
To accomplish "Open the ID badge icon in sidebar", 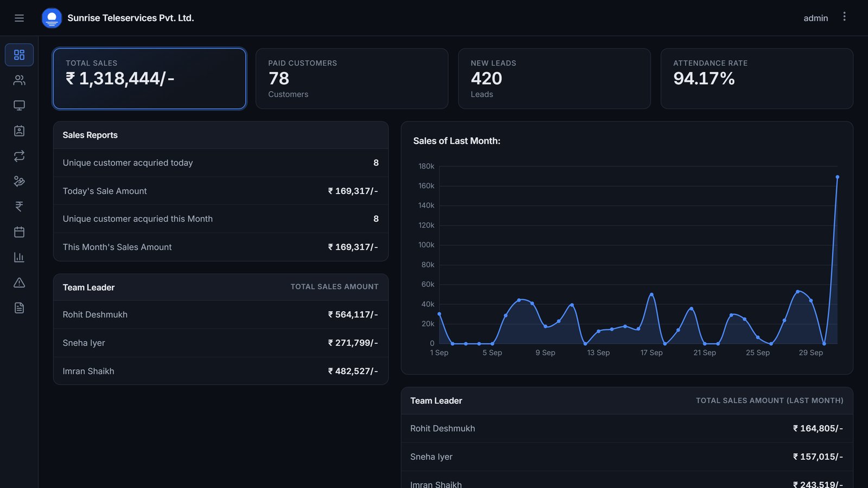I will [19, 131].
